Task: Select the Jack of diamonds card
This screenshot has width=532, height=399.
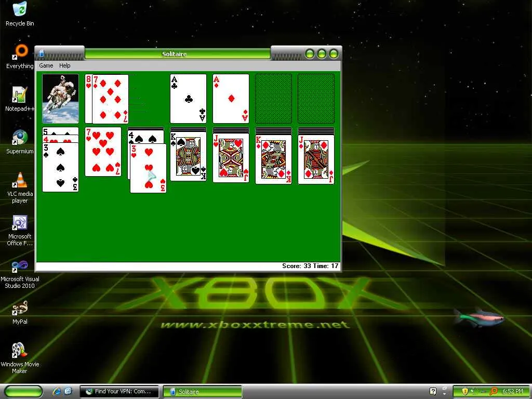Action: point(316,159)
